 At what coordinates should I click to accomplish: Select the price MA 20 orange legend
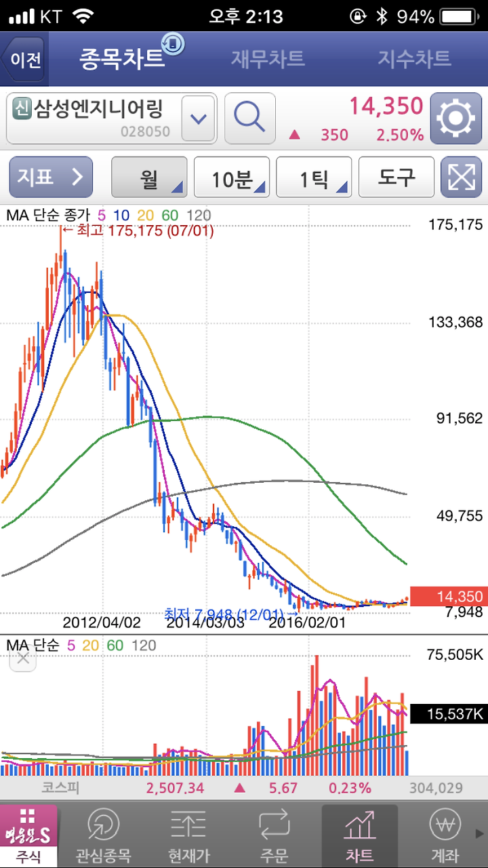145,216
